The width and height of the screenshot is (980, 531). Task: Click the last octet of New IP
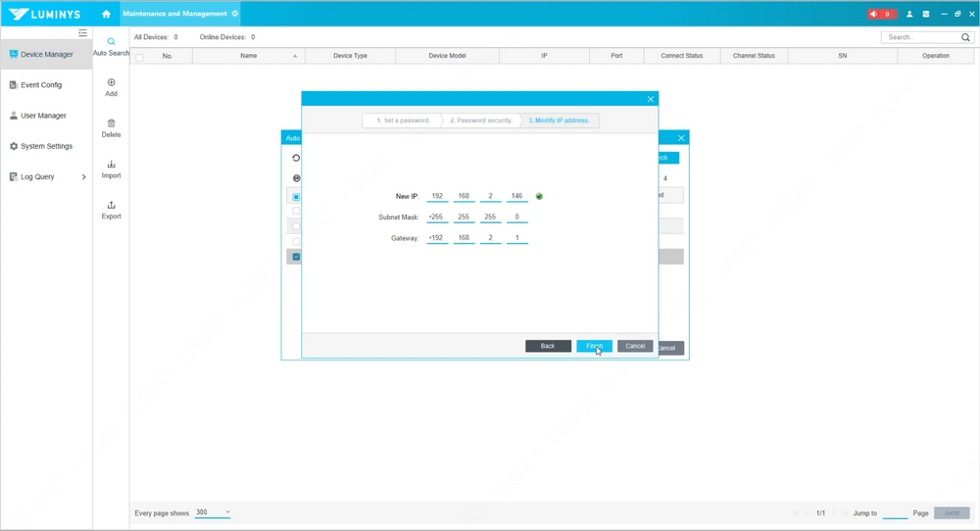517,196
